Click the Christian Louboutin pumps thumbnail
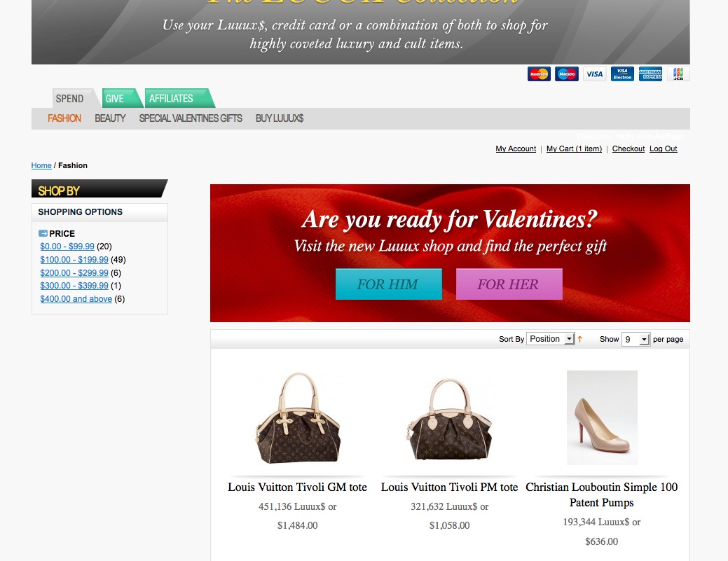Viewport: 728px width, 561px height. tap(602, 417)
